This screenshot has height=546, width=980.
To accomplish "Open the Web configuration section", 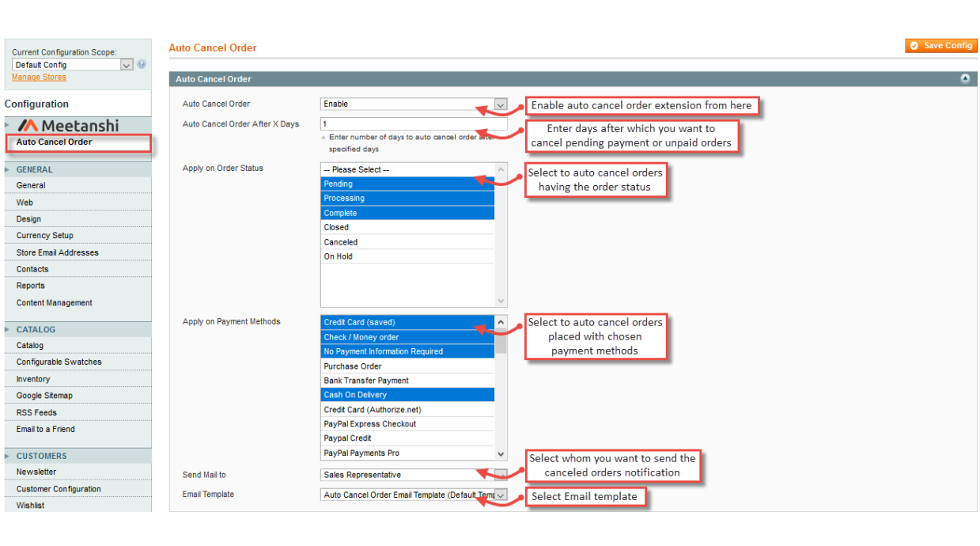I will (25, 203).
